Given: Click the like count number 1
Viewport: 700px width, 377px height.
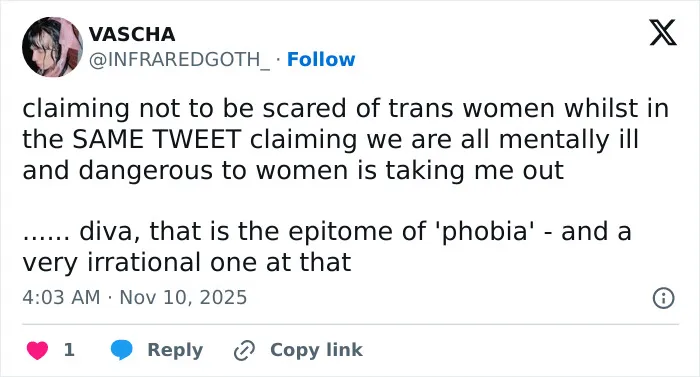Looking at the screenshot, I should [69, 350].
